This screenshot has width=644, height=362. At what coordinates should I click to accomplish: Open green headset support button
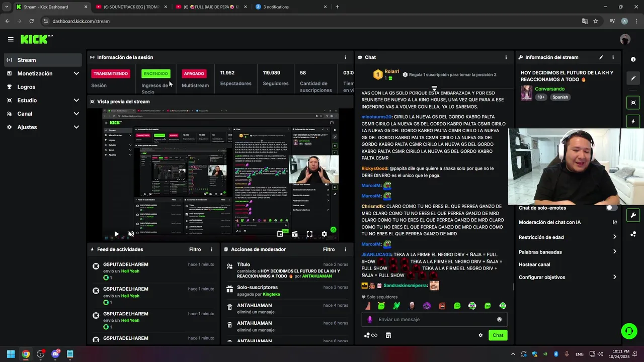tap(629, 331)
